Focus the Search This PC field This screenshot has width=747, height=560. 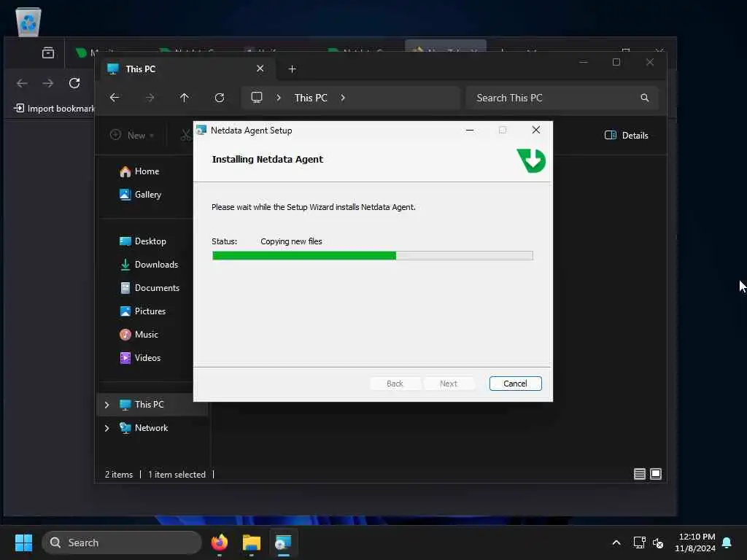pos(562,98)
